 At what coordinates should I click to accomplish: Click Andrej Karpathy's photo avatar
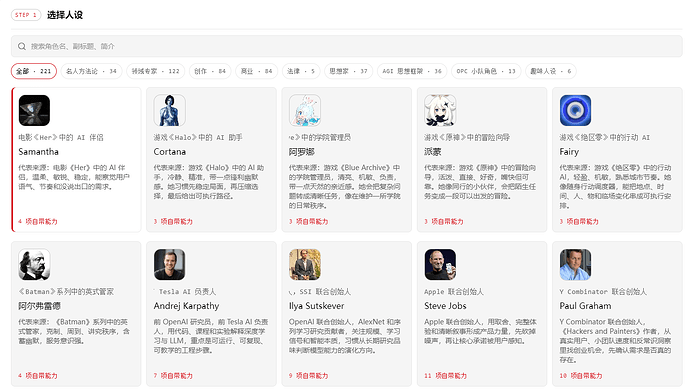(x=169, y=264)
